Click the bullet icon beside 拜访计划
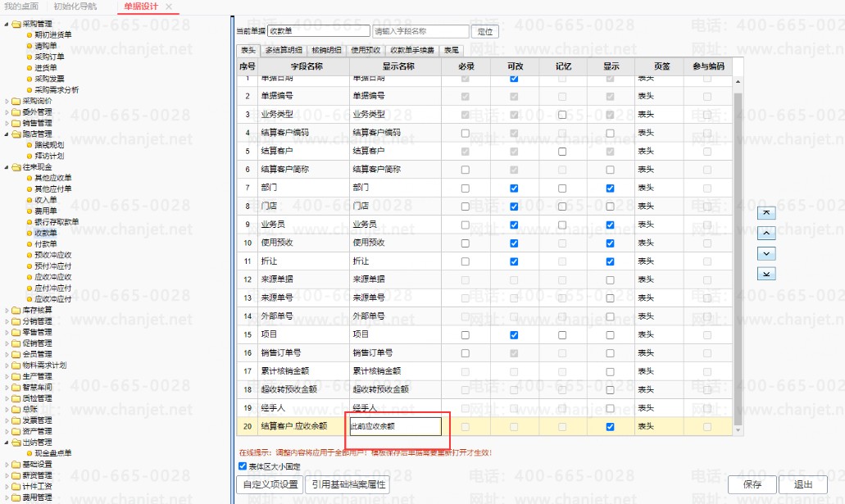Screen dimensions: 845x504 (30, 156)
